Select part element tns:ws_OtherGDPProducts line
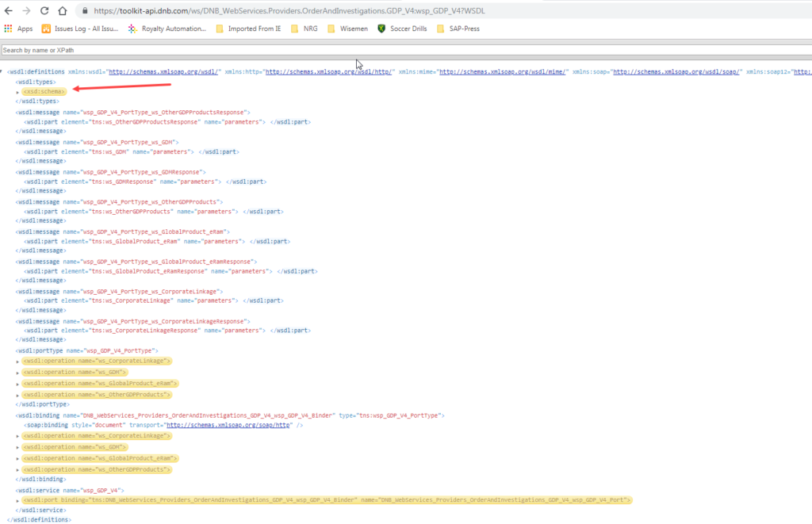This screenshot has height=524, width=812. point(154,211)
